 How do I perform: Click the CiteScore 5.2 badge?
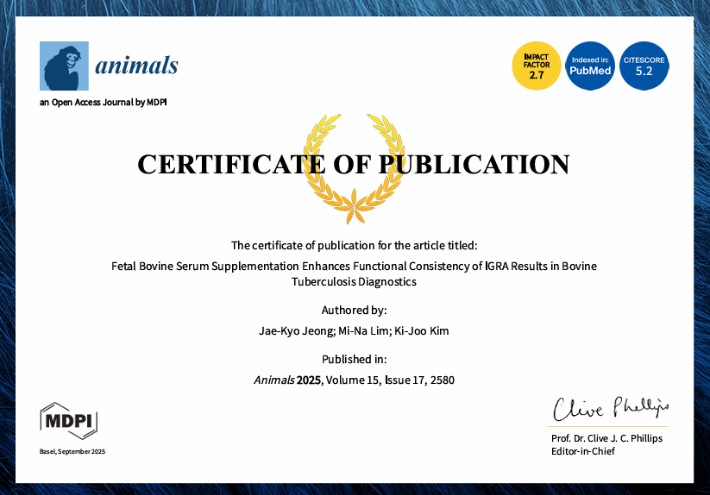click(x=644, y=66)
